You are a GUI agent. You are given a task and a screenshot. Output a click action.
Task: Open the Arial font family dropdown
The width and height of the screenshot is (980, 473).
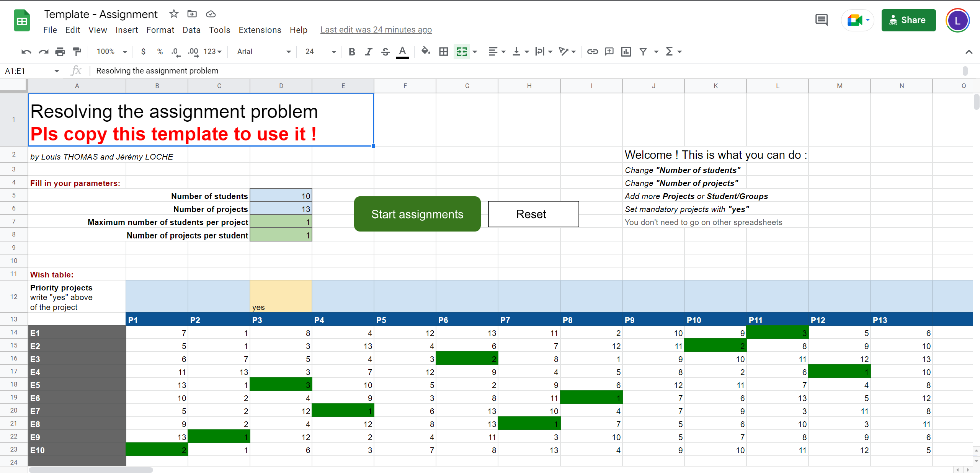point(264,52)
